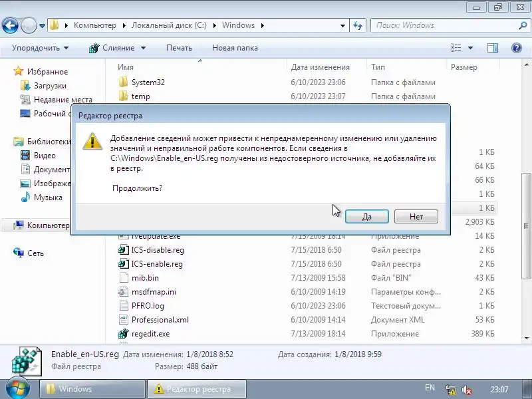Select PFRO.log file icon
Viewport: 532px width, 399px height.
(124, 305)
